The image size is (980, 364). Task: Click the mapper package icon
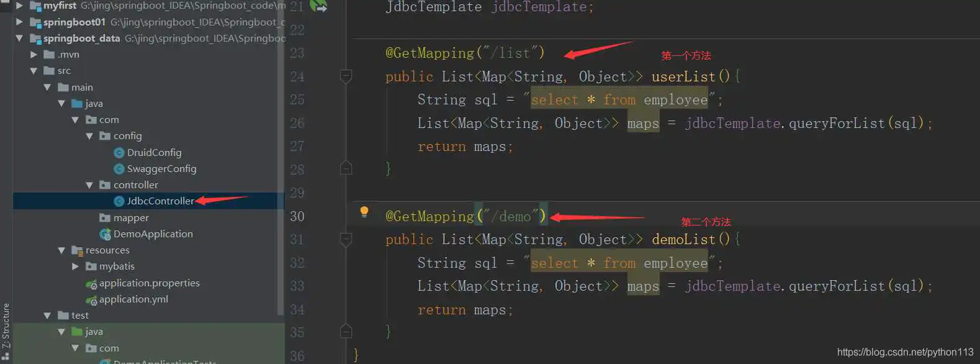[105, 218]
